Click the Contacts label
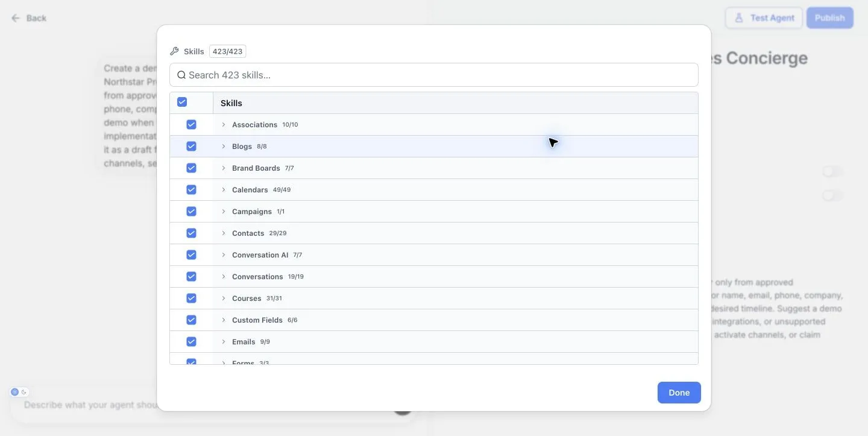This screenshot has height=436, width=868. point(248,233)
